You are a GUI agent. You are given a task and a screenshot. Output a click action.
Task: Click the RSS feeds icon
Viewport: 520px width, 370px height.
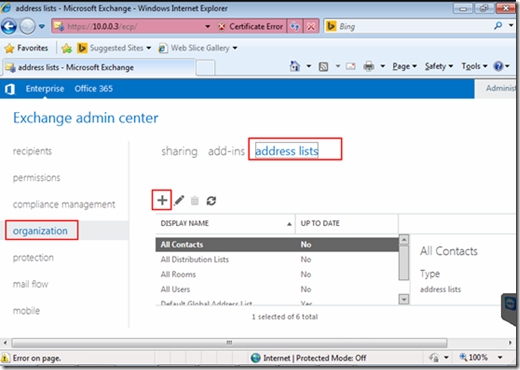pyautogui.click(x=323, y=67)
